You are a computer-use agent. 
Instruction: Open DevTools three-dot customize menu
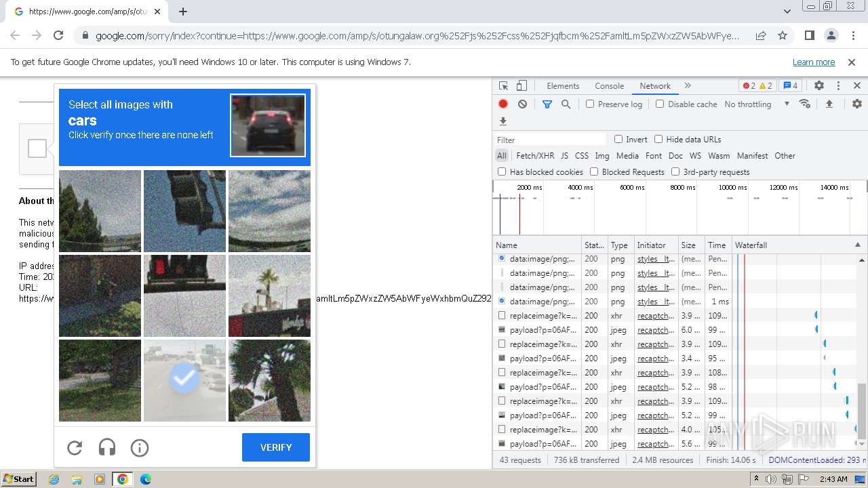point(838,86)
